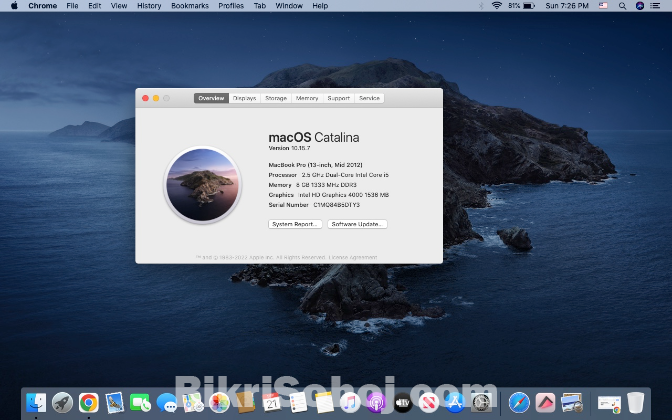Click the macOS Catalina heading
Screen dimensions: 672x420
314,137
